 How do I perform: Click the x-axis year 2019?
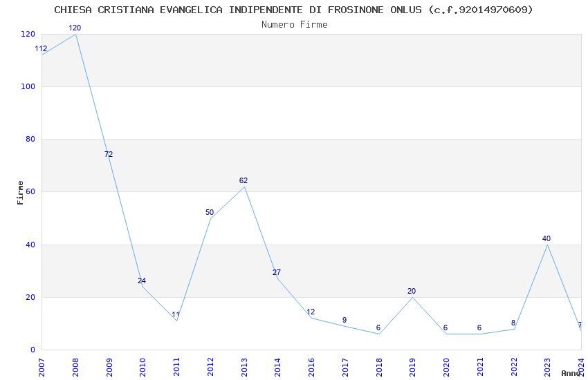click(412, 368)
